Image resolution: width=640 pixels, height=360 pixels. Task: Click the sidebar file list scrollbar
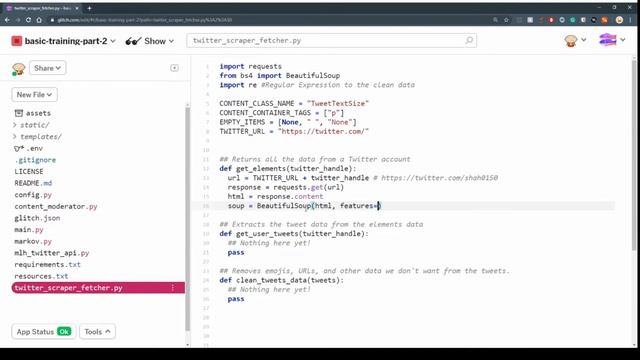coord(187,220)
